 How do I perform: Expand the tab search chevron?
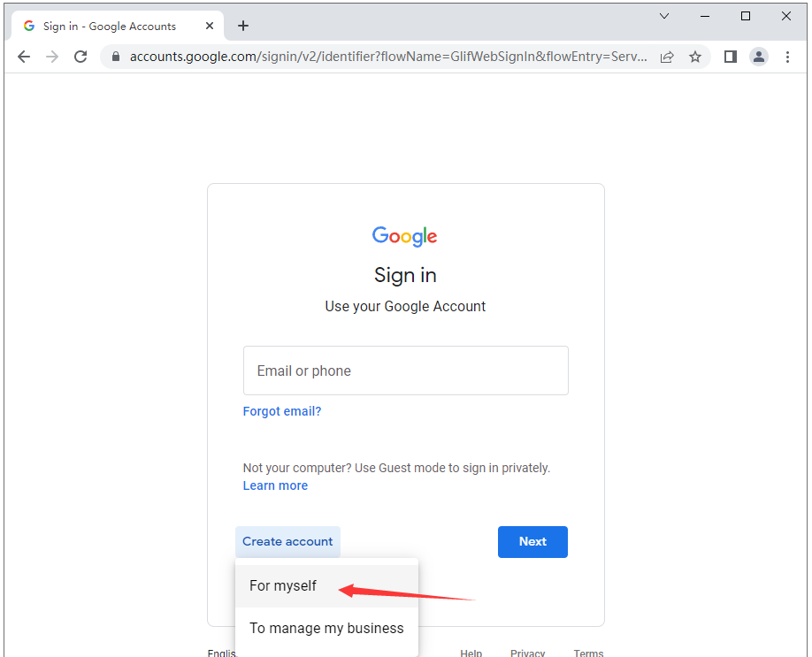(664, 16)
